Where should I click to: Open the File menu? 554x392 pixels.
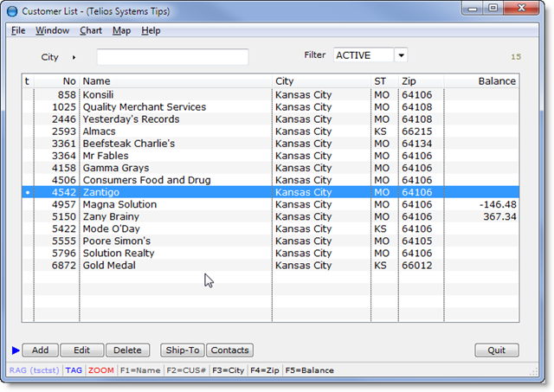[x=18, y=30]
